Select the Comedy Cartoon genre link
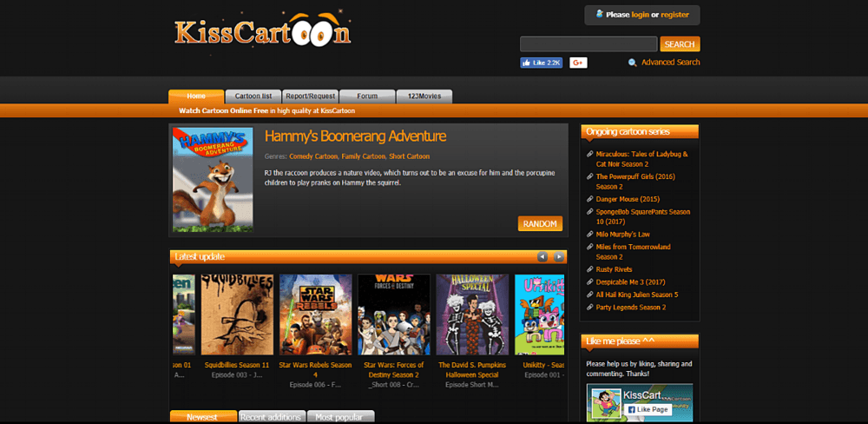The height and width of the screenshot is (424, 868). coord(313,157)
